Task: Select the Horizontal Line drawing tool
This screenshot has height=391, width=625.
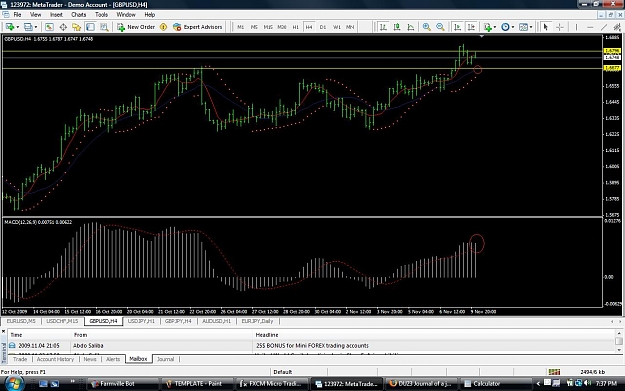Action: (590, 27)
